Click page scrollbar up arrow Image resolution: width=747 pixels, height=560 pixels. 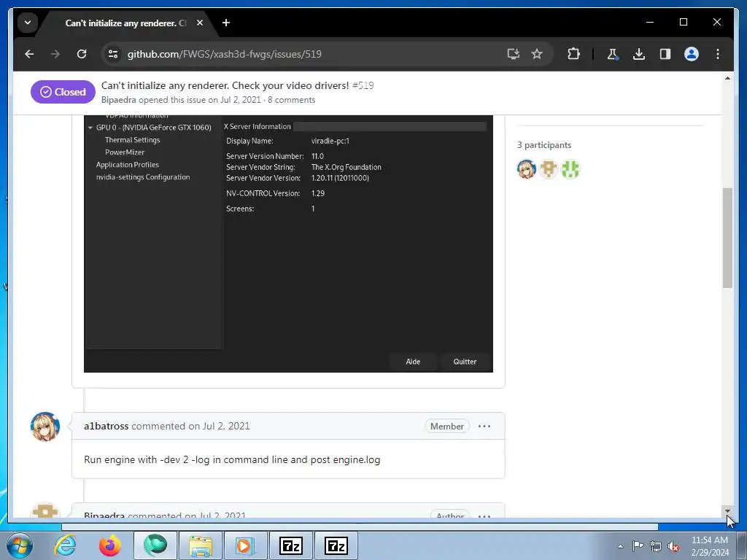tap(727, 78)
